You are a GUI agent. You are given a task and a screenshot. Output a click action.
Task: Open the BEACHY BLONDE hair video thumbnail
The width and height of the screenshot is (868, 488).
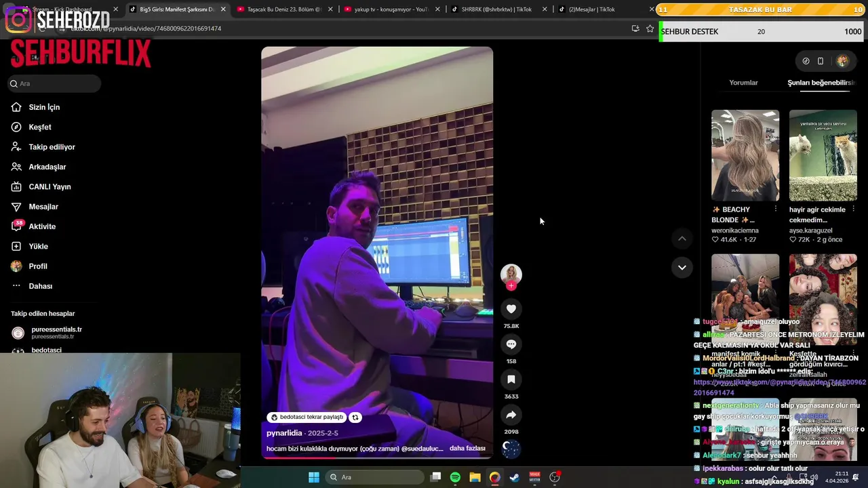(x=745, y=155)
